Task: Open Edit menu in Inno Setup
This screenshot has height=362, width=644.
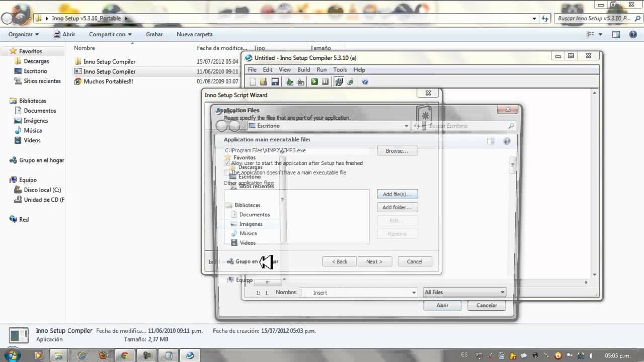Action: tap(268, 70)
